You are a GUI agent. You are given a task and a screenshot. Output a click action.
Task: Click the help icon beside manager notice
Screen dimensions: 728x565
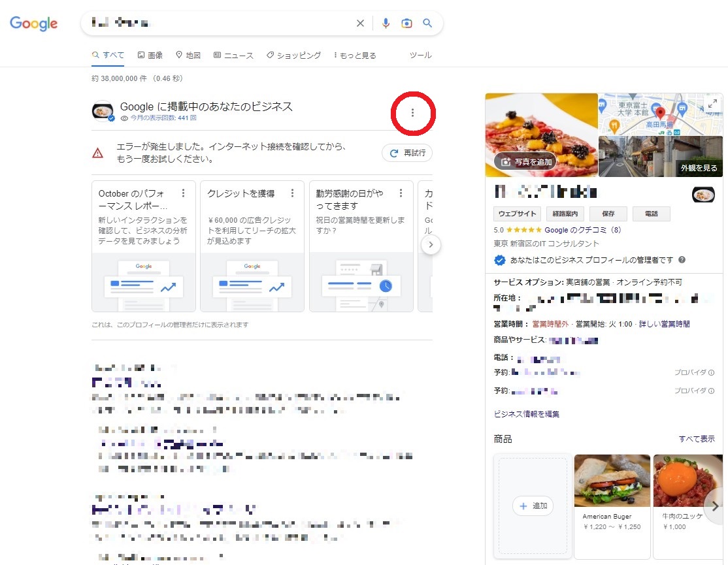[x=682, y=260]
